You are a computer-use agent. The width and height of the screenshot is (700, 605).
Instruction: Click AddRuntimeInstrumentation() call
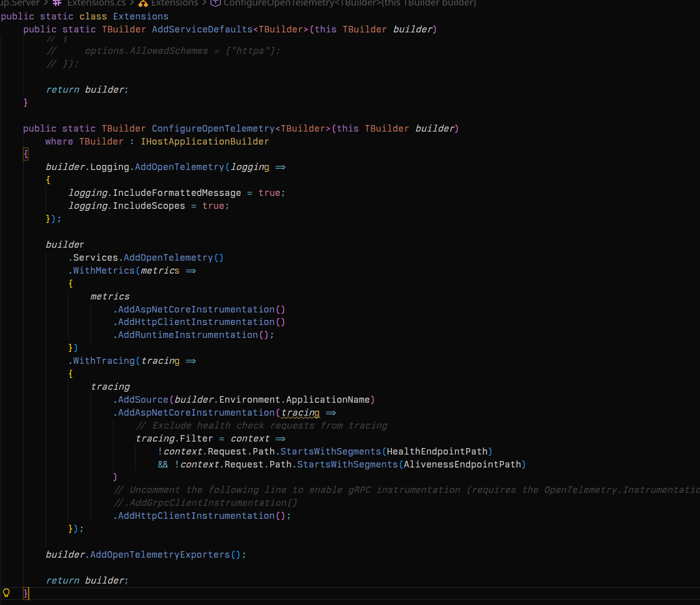coord(193,335)
